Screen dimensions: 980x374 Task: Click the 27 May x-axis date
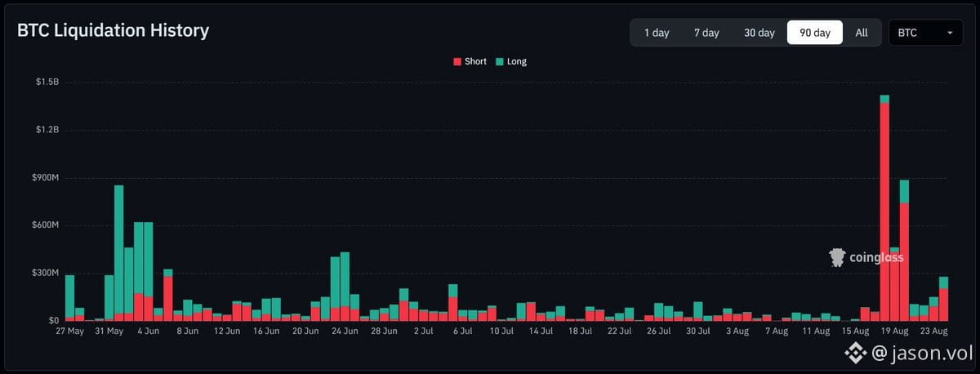tap(69, 332)
